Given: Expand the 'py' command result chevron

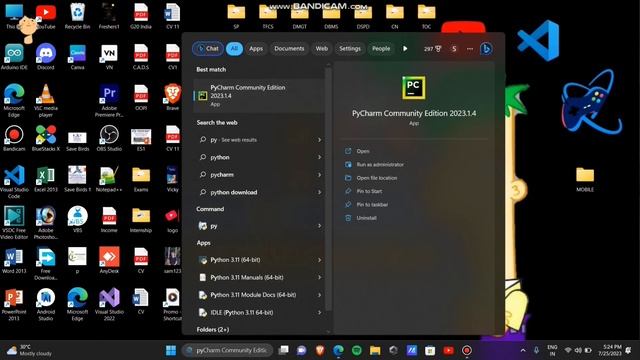Looking at the screenshot, I should [x=320, y=226].
